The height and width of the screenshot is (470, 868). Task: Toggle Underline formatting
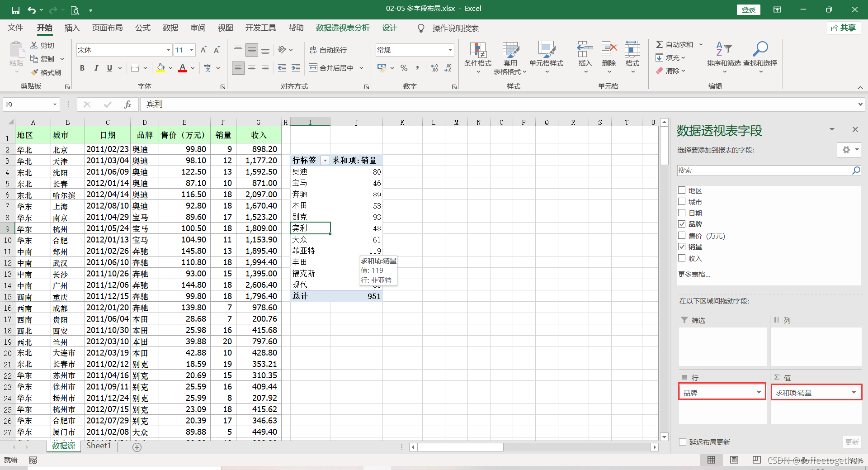click(x=109, y=68)
